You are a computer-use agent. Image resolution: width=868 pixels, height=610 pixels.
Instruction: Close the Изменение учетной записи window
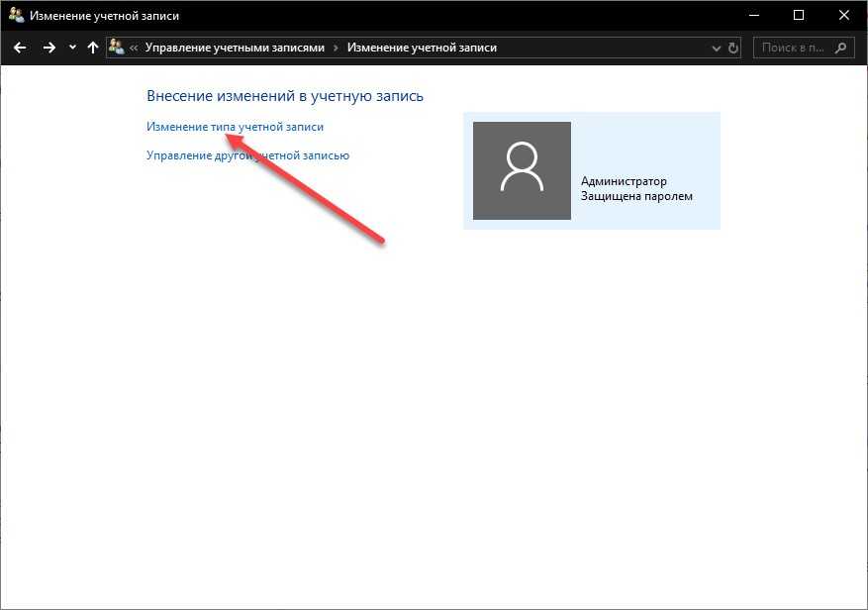click(x=843, y=15)
